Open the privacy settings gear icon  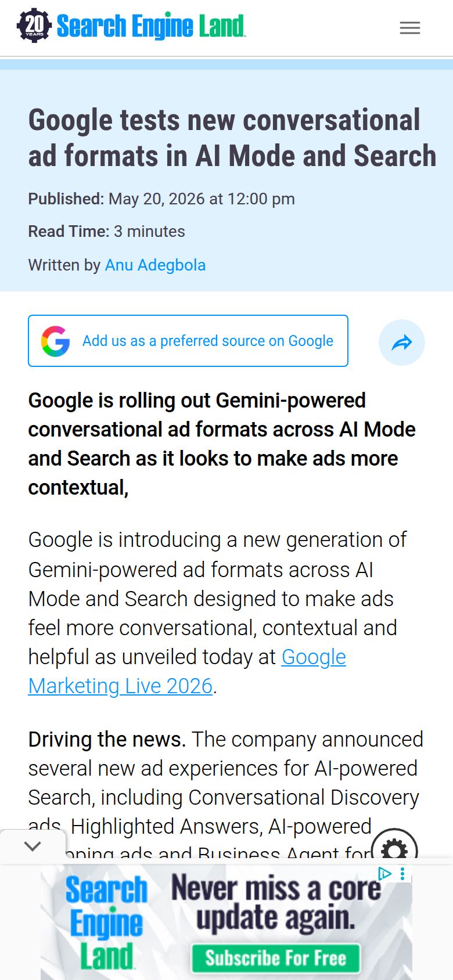click(394, 849)
